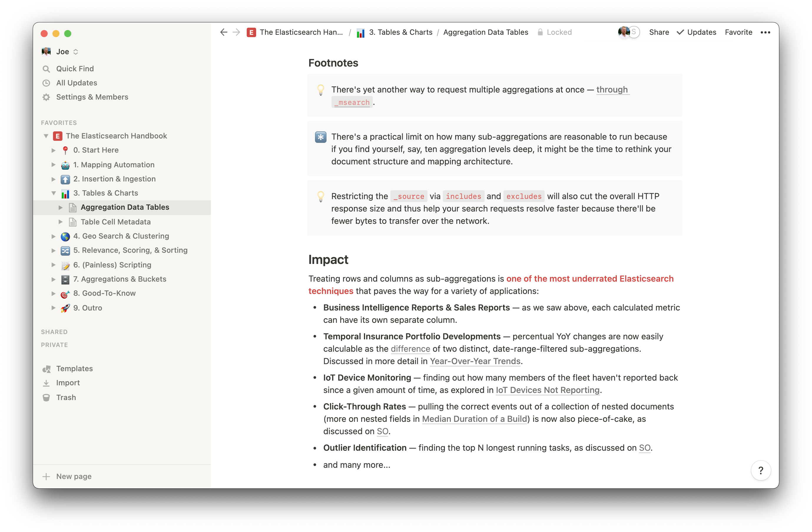Image resolution: width=812 pixels, height=532 pixels.
Task: Open the Import tool
Action: (67, 382)
